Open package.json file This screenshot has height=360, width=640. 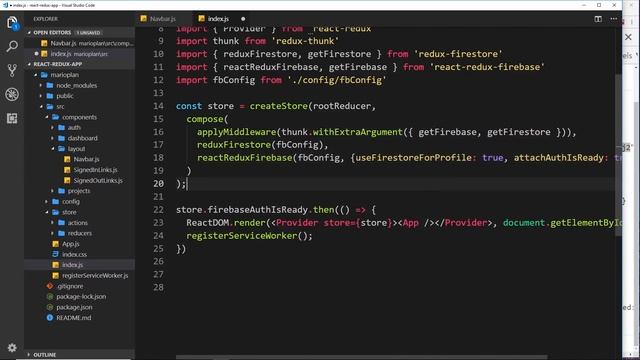[80, 307]
